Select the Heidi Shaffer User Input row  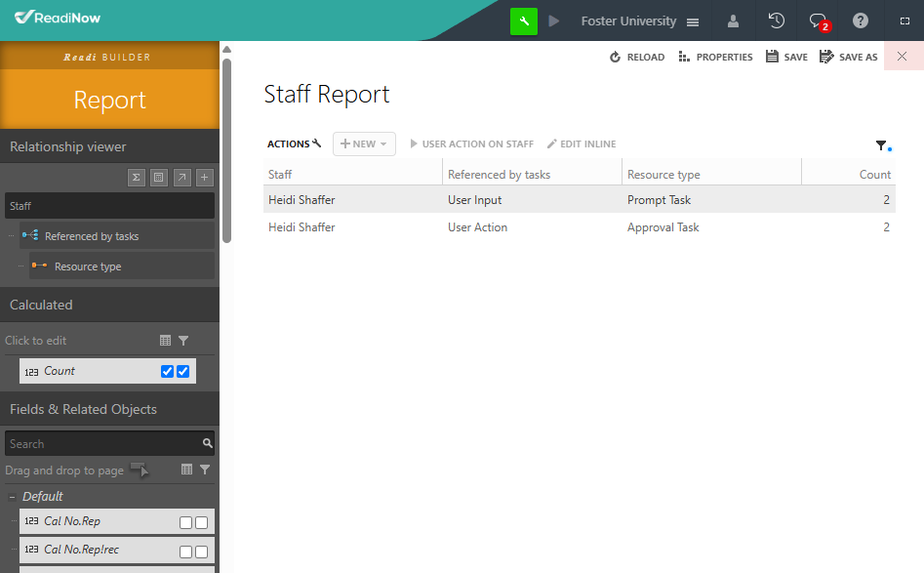point(580,200)
